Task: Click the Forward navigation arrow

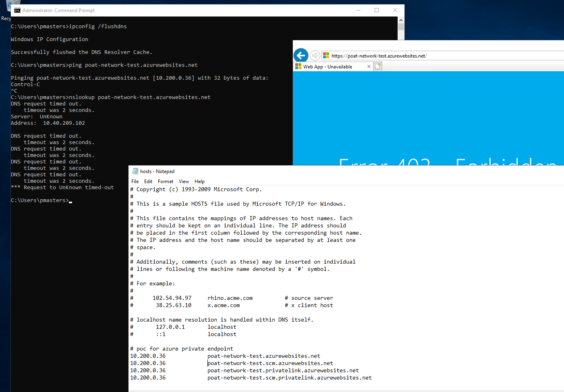Action: coord(315,55)
